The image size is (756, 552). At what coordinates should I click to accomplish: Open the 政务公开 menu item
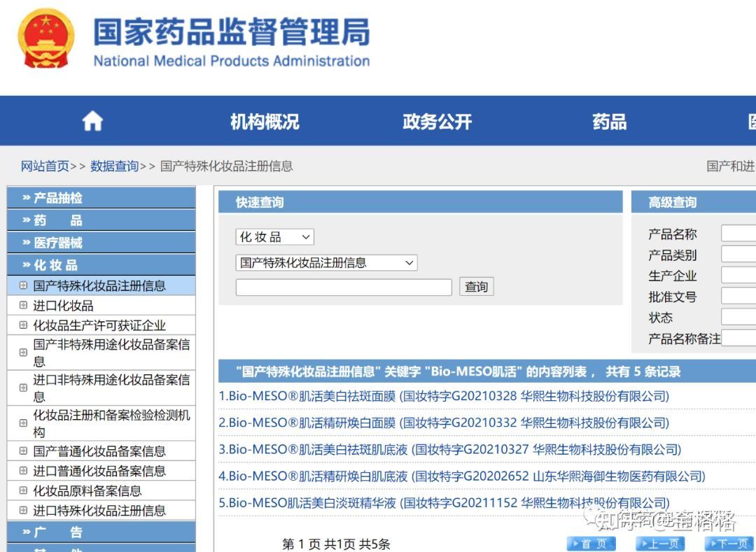pos(437,121)
